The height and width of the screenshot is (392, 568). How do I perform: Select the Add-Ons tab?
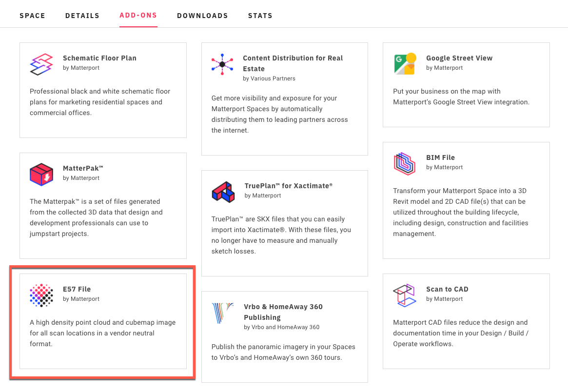138,15
